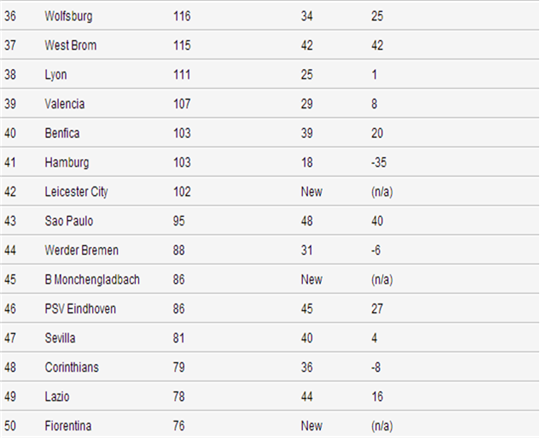Select the West Brom row
The height and width of the screenshot is (438, 541).
[x=269, y=45]
